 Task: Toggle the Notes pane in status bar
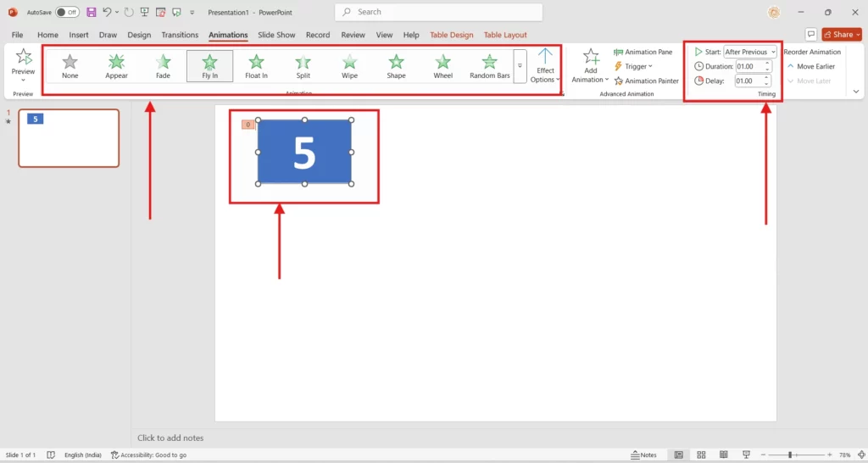(x=644, y=455)
